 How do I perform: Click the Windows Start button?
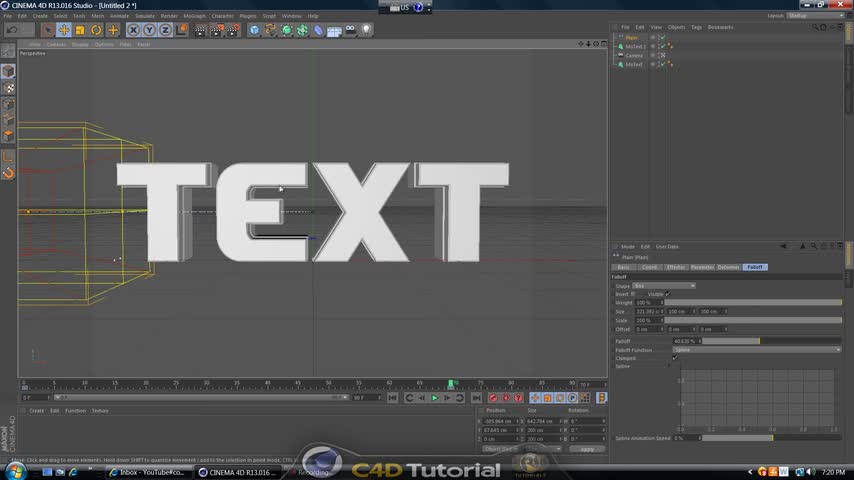point(15,471)
